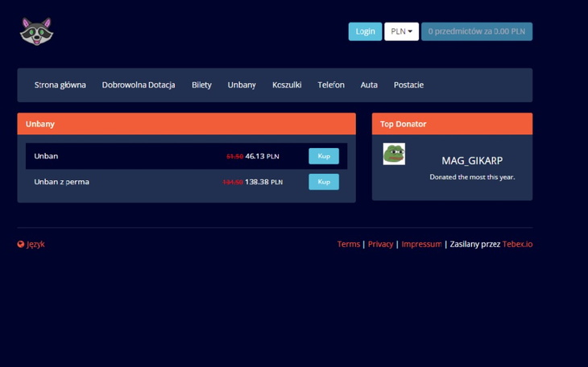Screen dimensions: 588x367
Task: Select the Bilety menu item
Action: click(201, 85)
